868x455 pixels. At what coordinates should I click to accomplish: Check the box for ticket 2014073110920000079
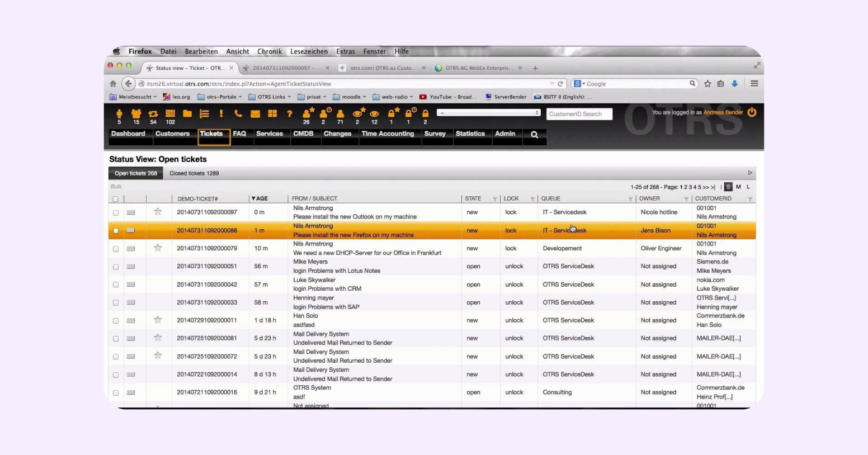pos(116,249)
